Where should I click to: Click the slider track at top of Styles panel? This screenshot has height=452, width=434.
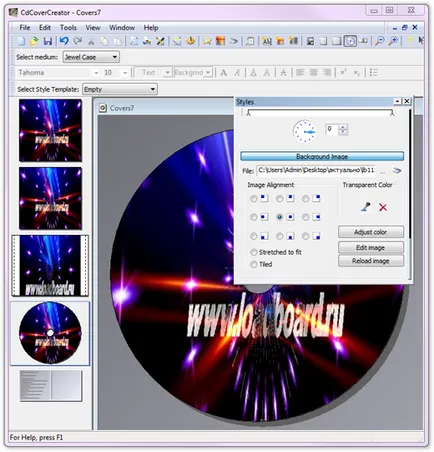coord(320,112)
